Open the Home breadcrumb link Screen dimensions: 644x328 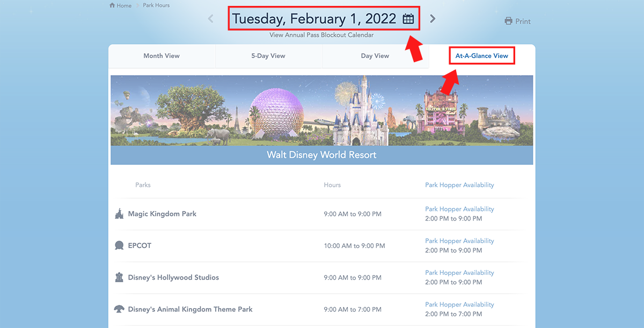(124, 5)
